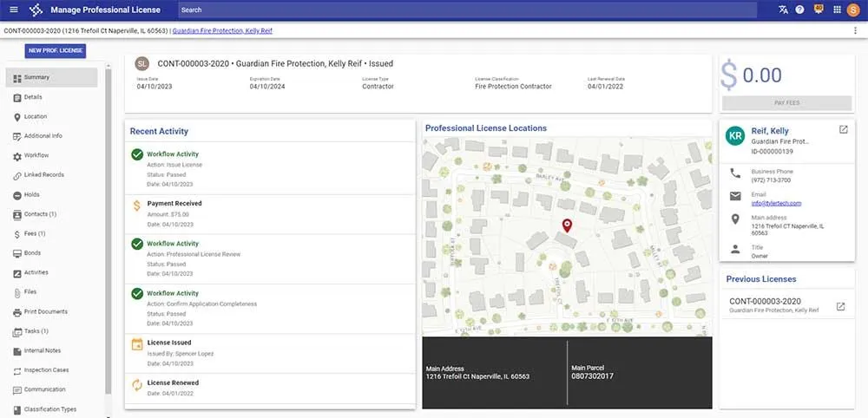Open the Fees (1) section
This screenshot has width=868, height=418.
pos(35,233)
